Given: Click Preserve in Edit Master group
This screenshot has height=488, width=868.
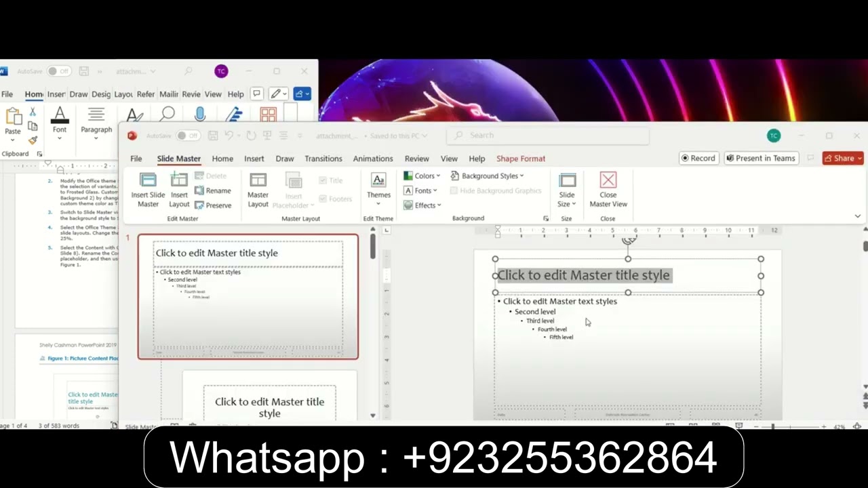Looking at the screenshot, I should point(213,205).
